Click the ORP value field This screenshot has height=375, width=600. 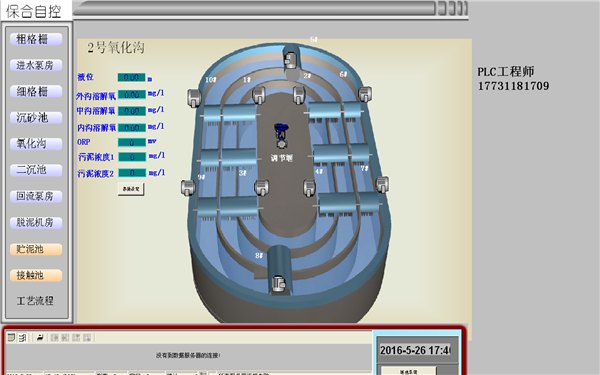[132, 142]
